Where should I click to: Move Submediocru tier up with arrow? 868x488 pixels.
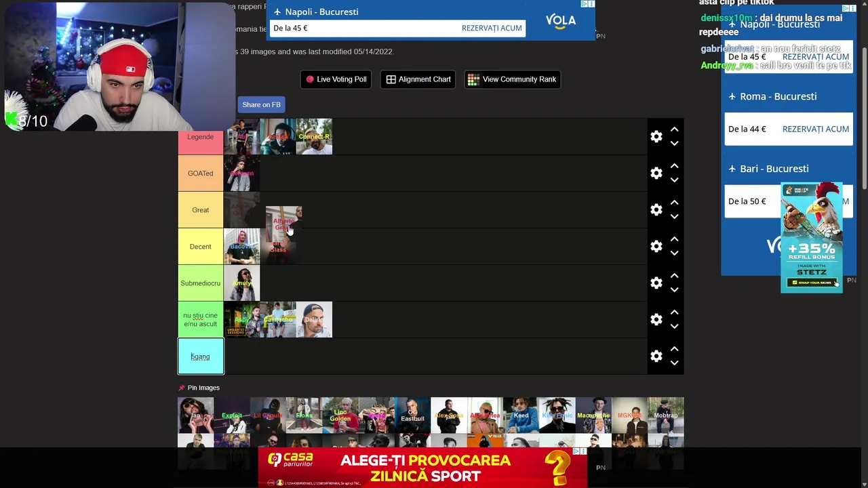(674, 276)
